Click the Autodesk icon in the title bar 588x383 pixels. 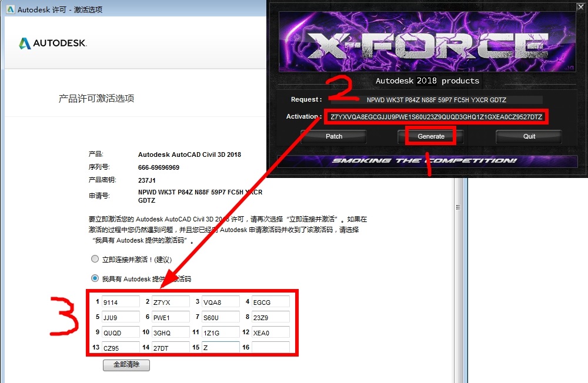11,9
